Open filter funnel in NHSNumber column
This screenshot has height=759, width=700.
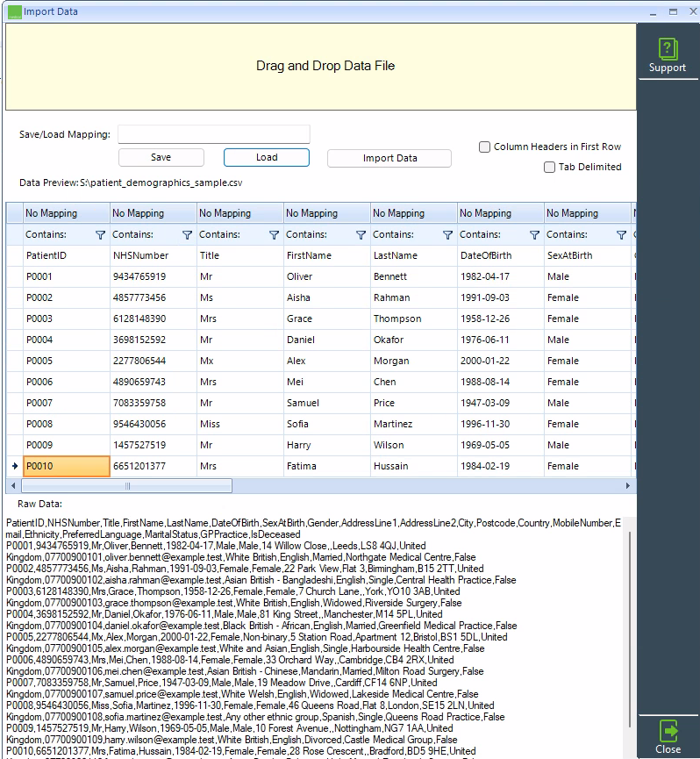(x=187, y=235)
